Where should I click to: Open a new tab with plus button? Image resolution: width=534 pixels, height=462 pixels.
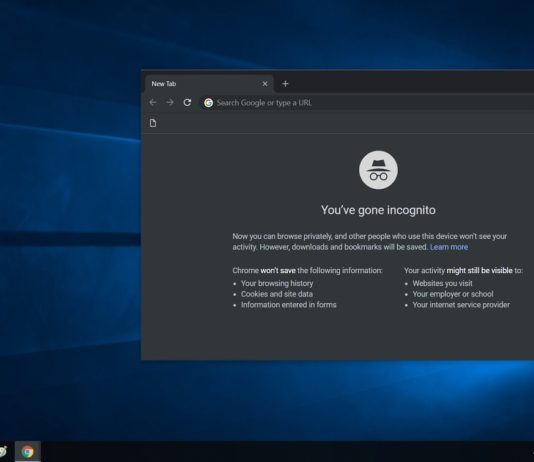pyautogui.click(x=285, y=84)
